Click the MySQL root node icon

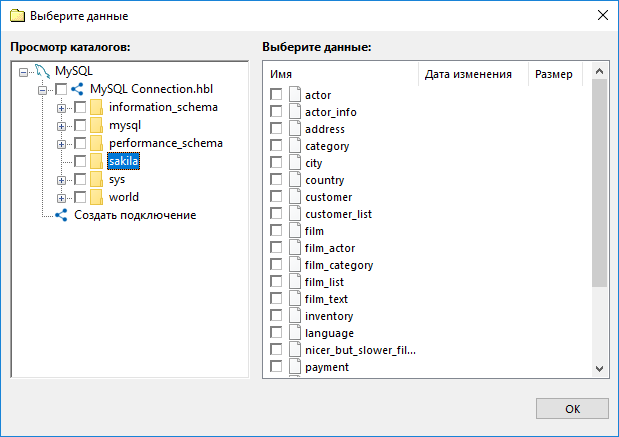click(41, 72)
